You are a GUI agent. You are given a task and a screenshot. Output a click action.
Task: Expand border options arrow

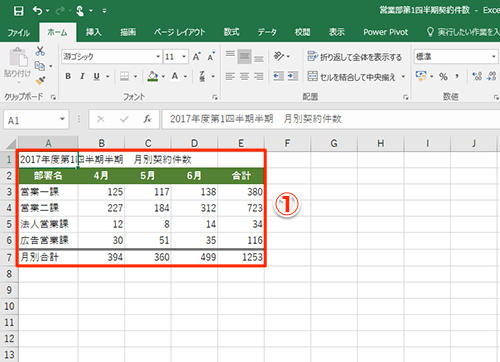[x=135, y=76]
